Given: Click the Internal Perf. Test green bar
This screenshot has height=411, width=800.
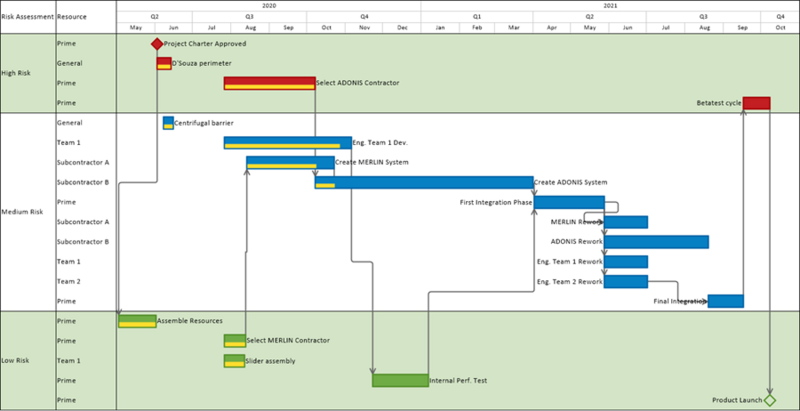Looking at the screenshot, I should [x=401, y=380].
